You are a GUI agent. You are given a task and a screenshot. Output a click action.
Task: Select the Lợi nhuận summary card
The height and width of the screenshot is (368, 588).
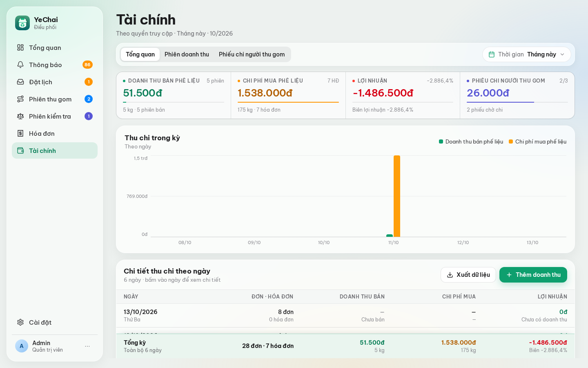(x=403, y=95)
